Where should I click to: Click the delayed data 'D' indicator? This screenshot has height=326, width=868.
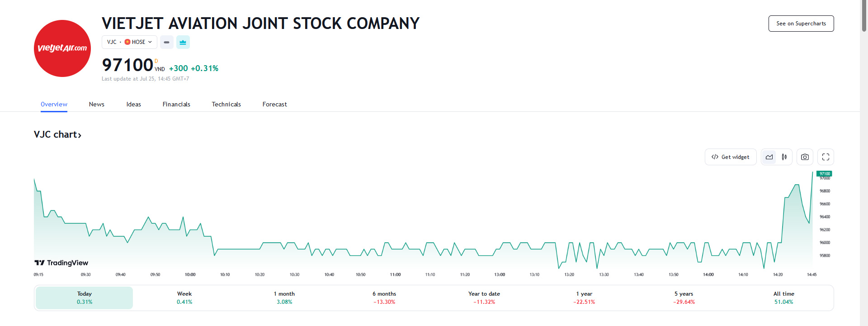pos(156,61)
